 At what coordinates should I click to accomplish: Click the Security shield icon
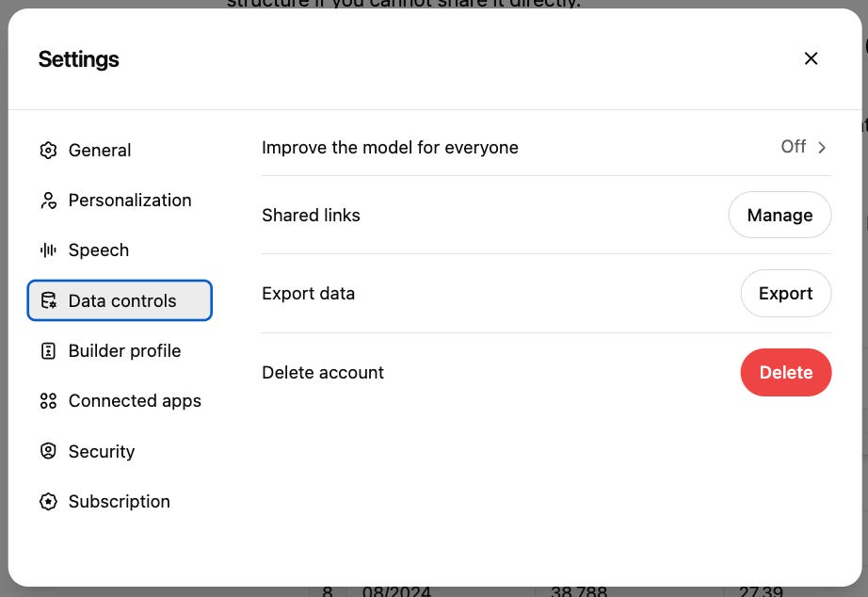pyautogui.click(x=48, y=451)
